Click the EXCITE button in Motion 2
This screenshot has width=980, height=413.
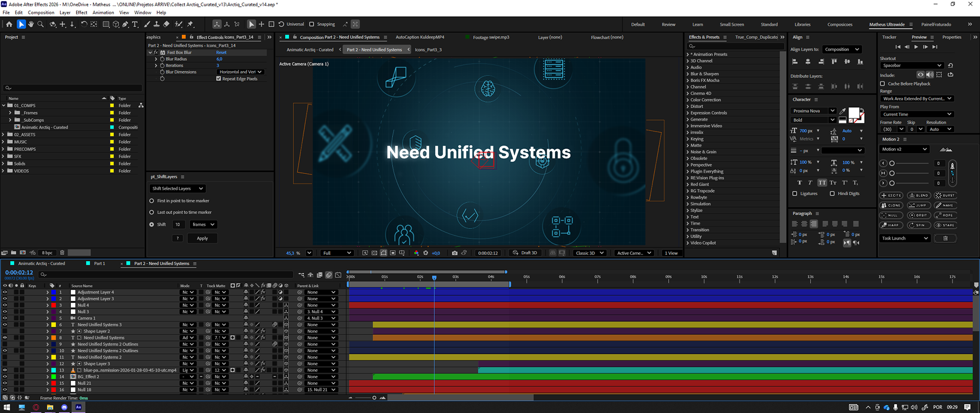[892, 195]
